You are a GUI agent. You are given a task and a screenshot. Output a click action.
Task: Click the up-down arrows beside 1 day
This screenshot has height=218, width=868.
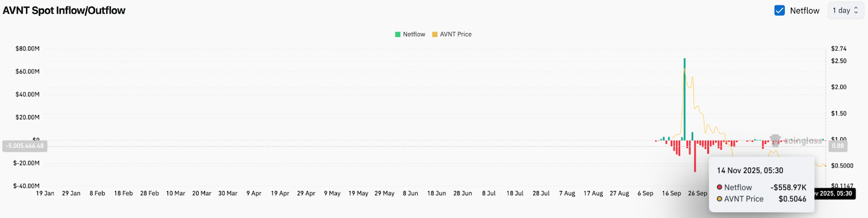pos(856,10)
